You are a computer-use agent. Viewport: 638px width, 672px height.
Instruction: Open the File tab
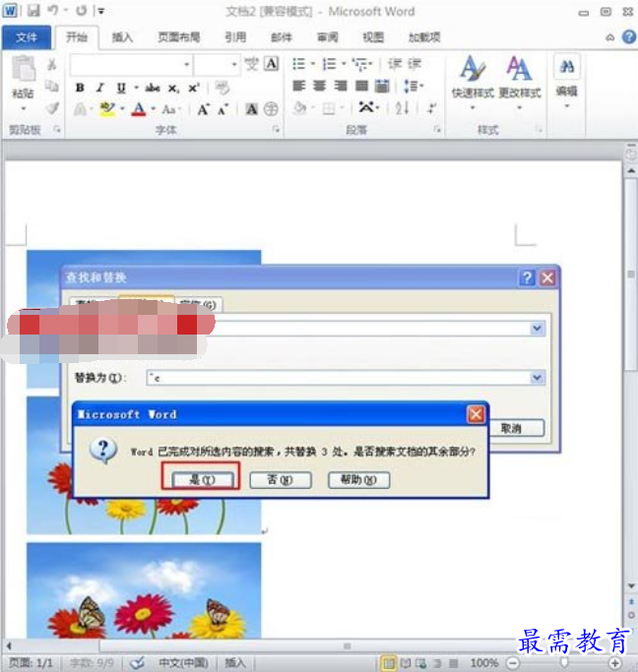(x=27, y=37)
